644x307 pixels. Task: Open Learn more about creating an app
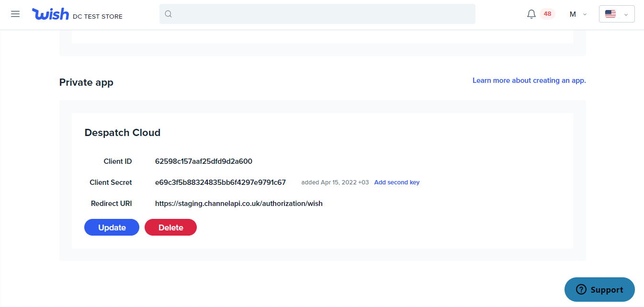click(529, 80)
